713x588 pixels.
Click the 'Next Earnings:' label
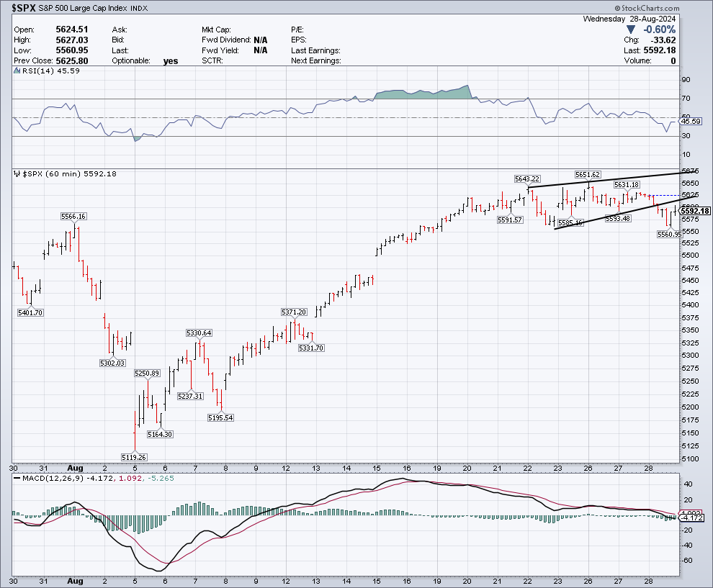point(316,60)
